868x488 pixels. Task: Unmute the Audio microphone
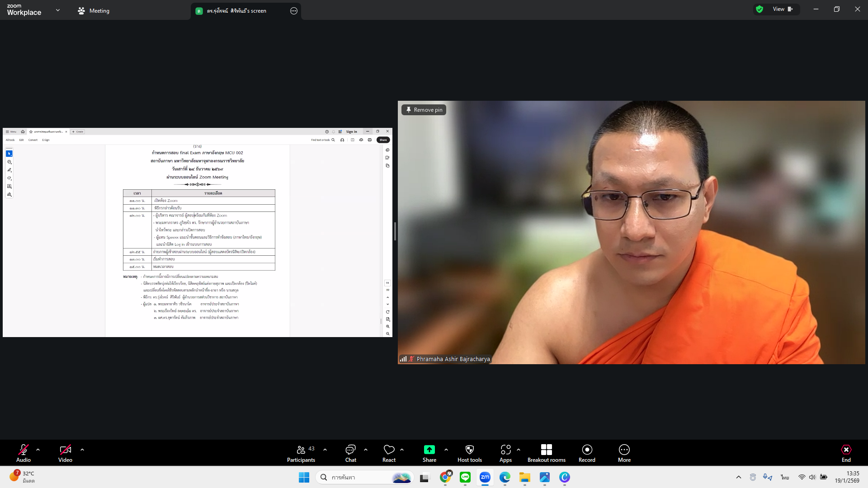coord(24,453)
